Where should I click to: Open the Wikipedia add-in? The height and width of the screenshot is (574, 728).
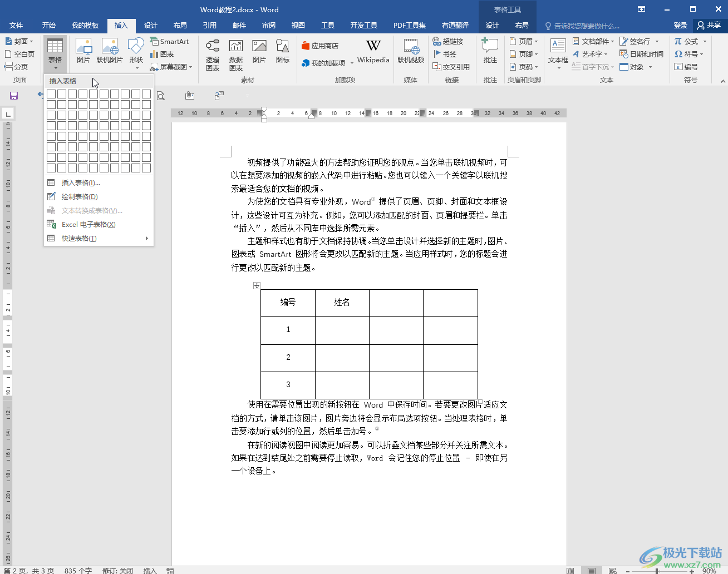[x=373, y=51]
